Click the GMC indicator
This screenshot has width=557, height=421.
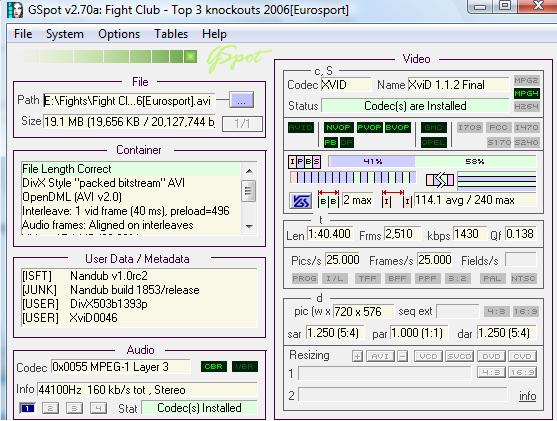434,128
